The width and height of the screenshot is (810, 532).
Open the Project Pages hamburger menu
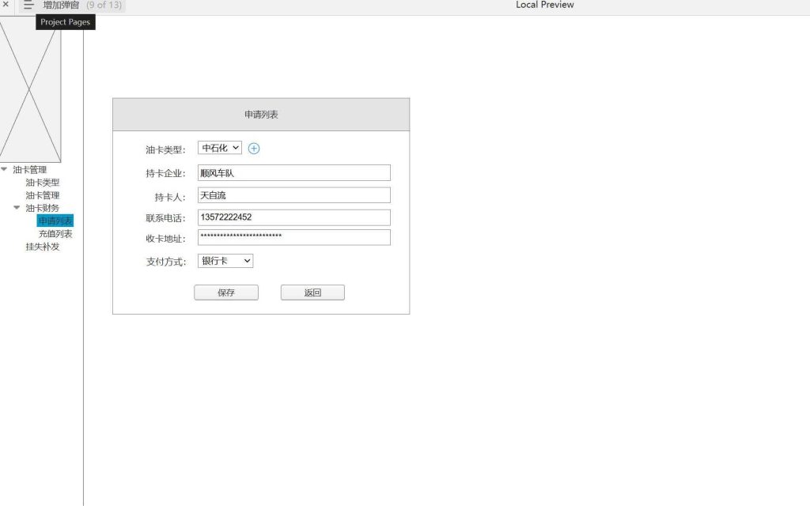[28, 5]
